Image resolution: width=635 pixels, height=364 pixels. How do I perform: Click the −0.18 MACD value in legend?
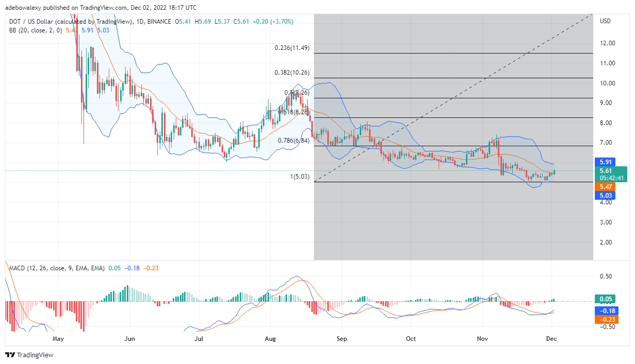[x=132, y=268]
